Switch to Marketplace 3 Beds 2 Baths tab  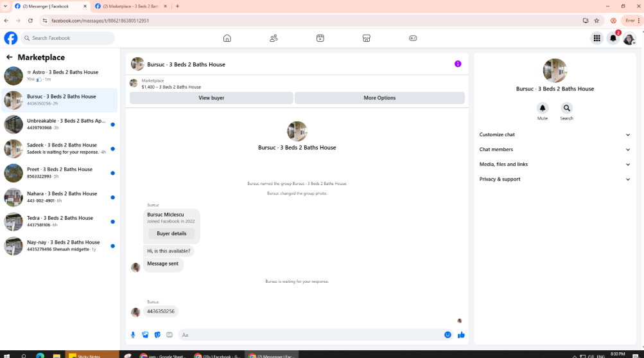pyautogui.click(x=130, y=6)
